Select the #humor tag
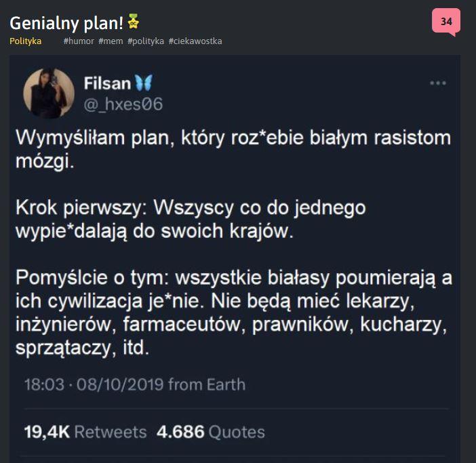This screenshot has width=476, height=463. coord(78,41)
